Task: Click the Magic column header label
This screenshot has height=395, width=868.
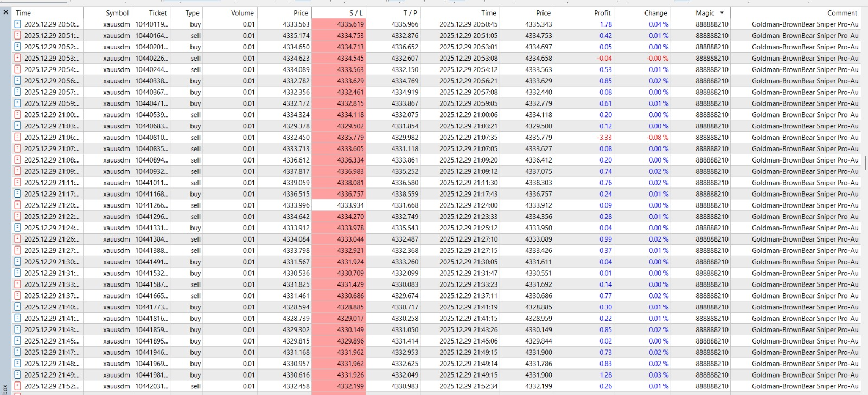Action: point(705,13)
